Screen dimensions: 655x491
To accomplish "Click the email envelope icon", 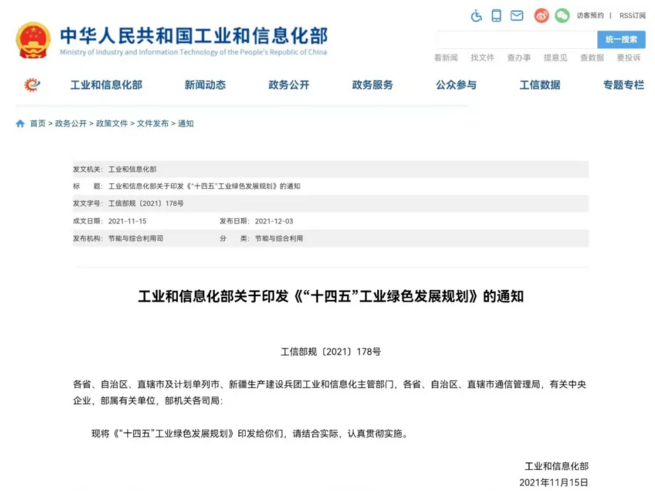I will [517, 16].
